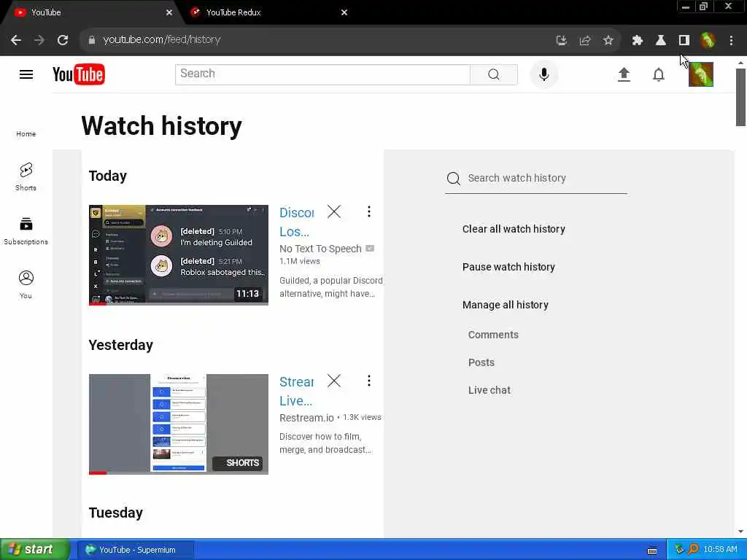Open the notifications bell
The width and height of the screenshot is (747, 560).
click(x=659, y=75)
